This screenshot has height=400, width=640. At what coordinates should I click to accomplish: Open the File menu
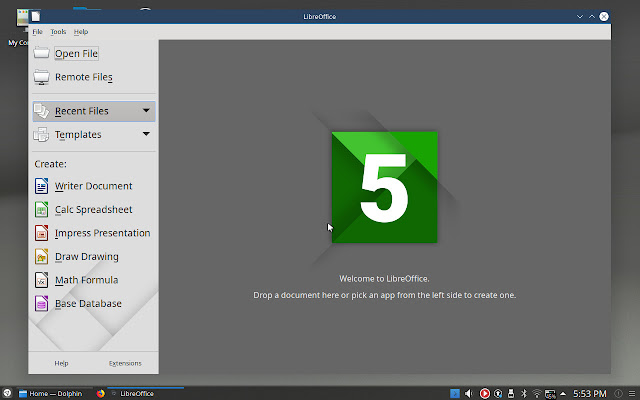point(38,31)
